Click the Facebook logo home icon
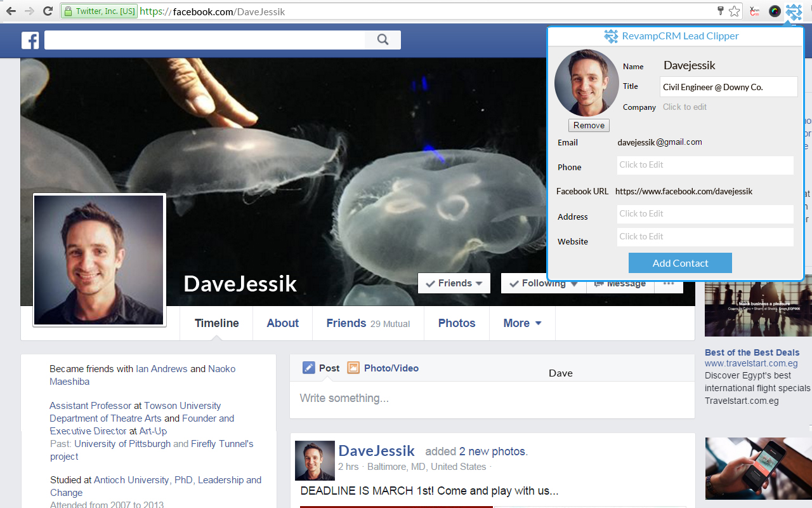The width and height of the screenshot is (812, 508). 30,40
